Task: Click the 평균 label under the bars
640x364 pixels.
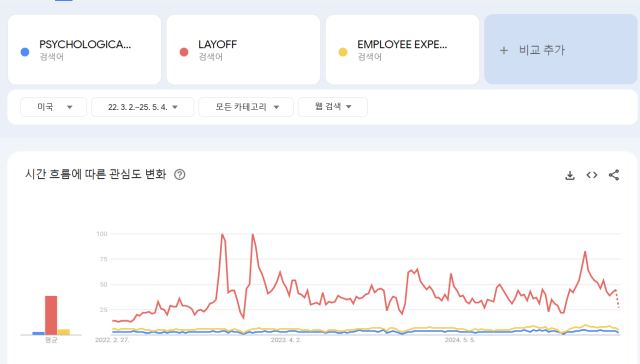Action: point(51,340)
